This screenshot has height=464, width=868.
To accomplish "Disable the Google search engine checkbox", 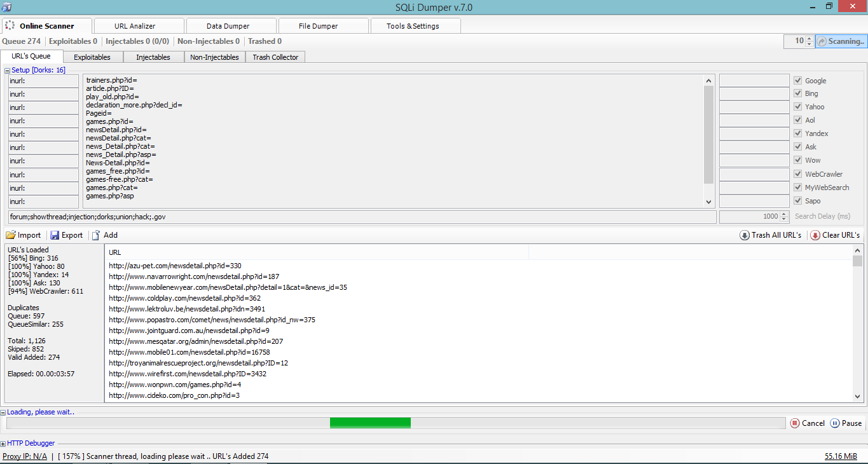I will pyautogui.click(x=797, y=80).
